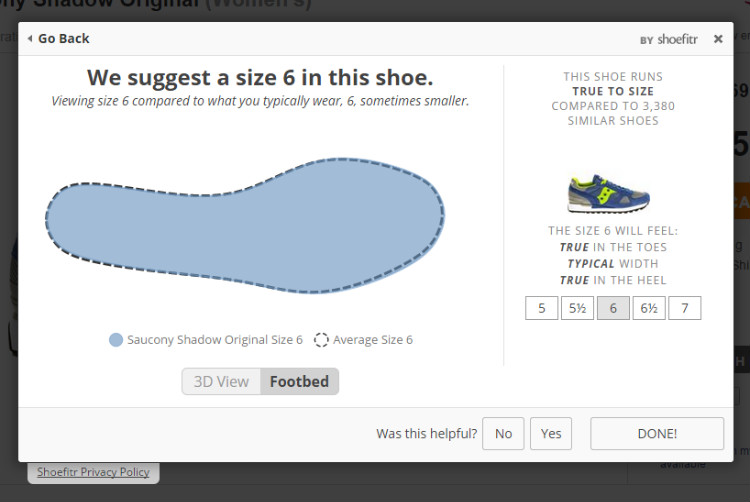Click the Saucony Shadow Original Size 6 legend
This screenshot has width=750, height=502.
click(x=214, y=340)
